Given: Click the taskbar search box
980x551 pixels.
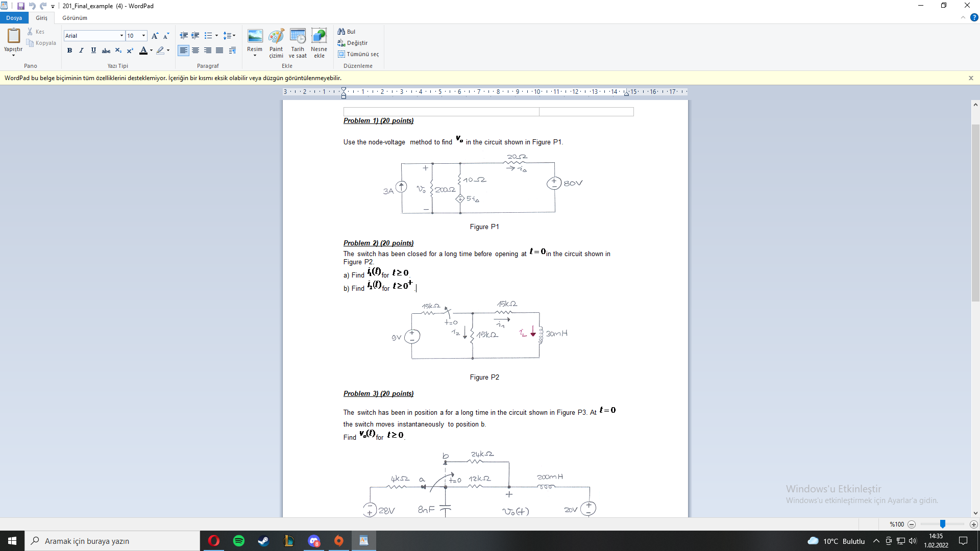Looking at the screenshot, I should (112, 541).
